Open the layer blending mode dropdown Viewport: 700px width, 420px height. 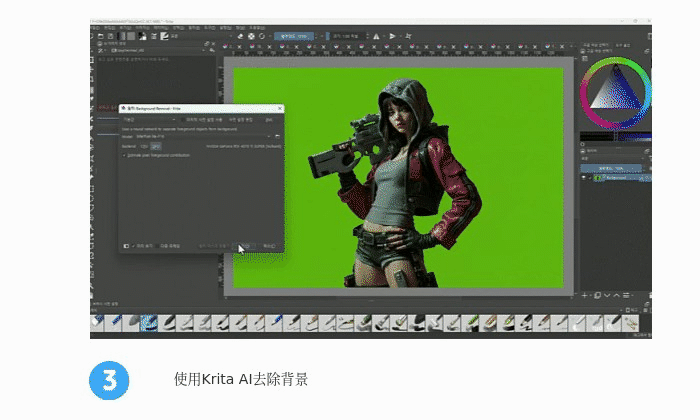click(x=610, y=156)
